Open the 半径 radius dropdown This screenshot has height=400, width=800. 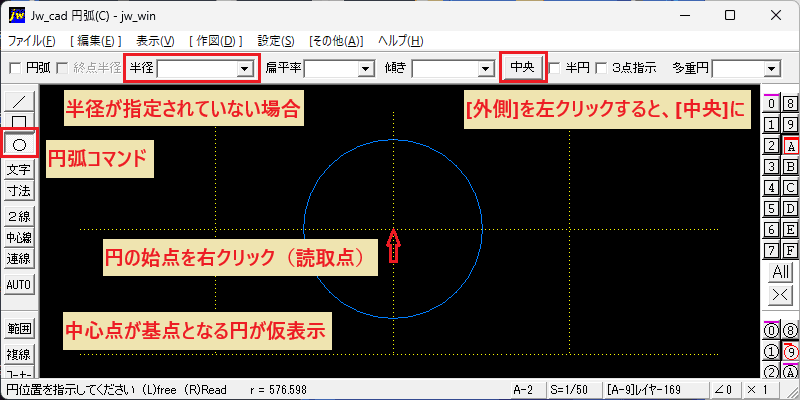(x=245, y=69)
